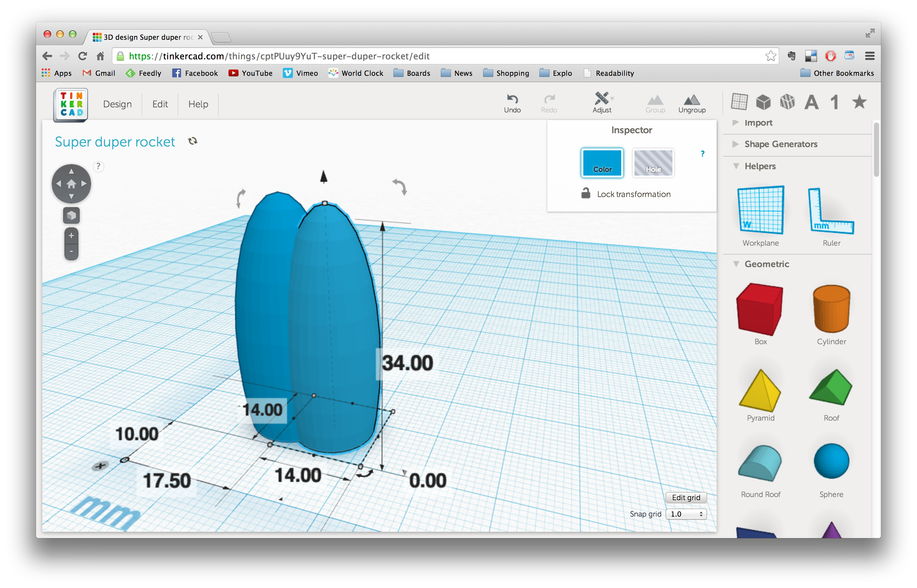Bookmark page with the star icon
Screen dimensions: 917x588
[x=771, y=56]
